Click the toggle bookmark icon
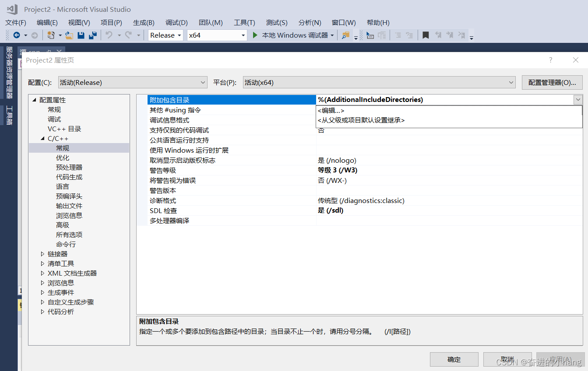Viewport: 588px width, 371px height. (x=426, y=35)
